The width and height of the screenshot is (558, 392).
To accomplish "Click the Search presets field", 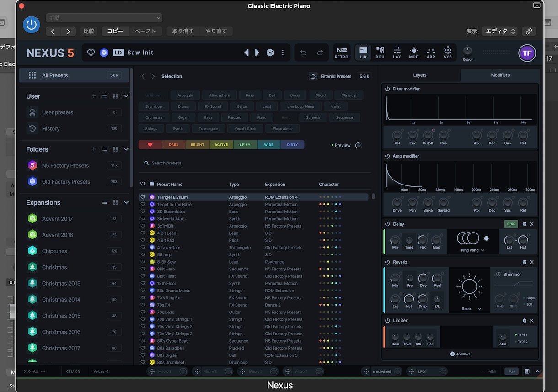I will (x=254, y=163).
